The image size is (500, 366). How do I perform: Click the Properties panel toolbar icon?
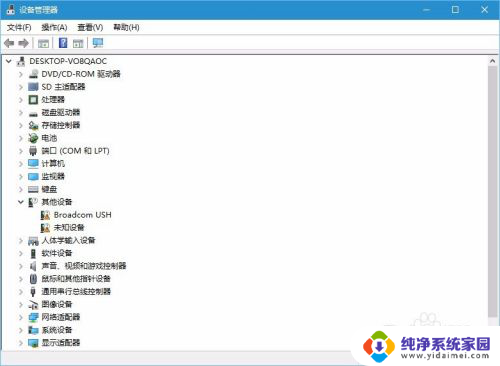click(78, 43)
